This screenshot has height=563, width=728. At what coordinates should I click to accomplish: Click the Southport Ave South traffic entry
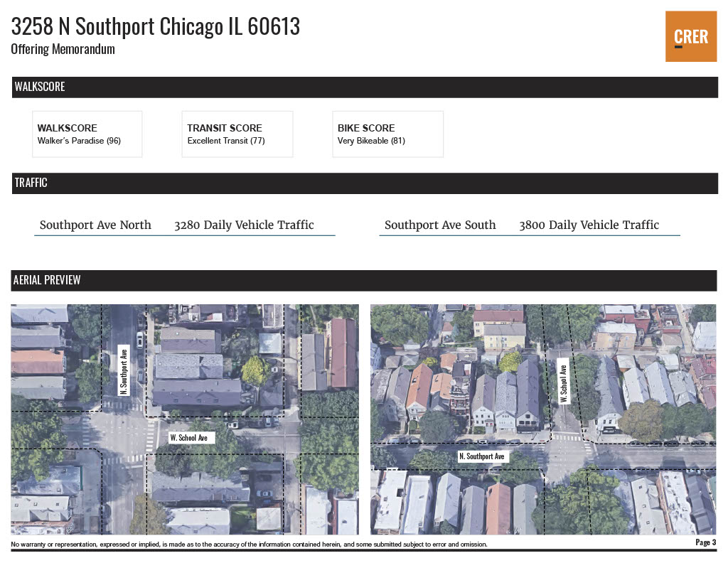click(x=440, y=225)
